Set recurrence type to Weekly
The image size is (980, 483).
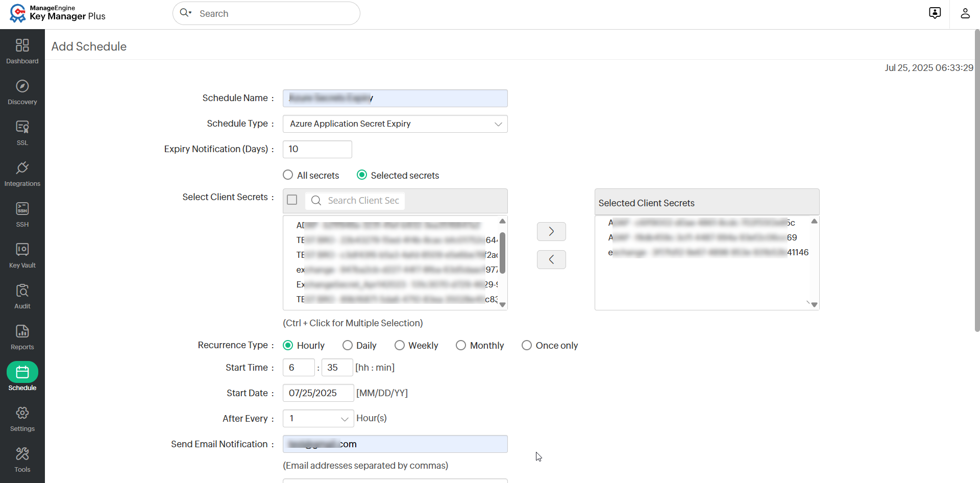pyautogui.click(x=400, y=345)
